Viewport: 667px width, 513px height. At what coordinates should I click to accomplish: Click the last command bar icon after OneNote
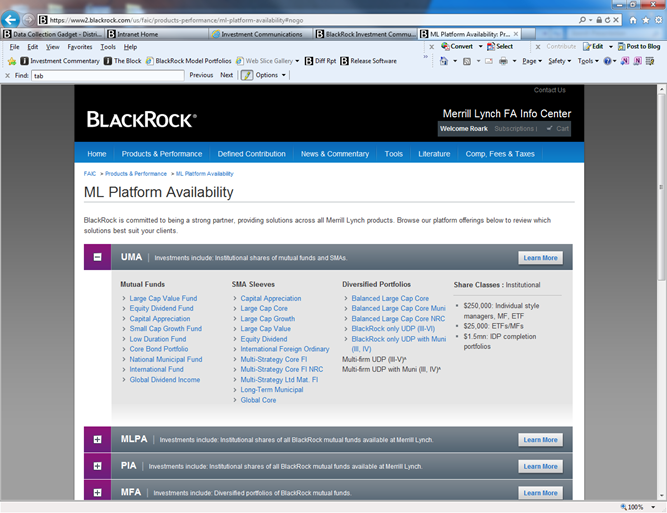click(650, 61)
